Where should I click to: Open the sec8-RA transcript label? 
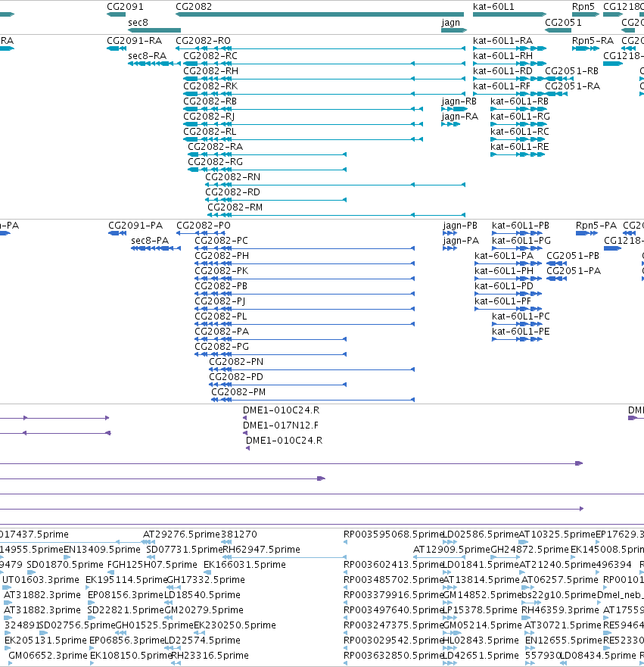click(x=147, y=56)
